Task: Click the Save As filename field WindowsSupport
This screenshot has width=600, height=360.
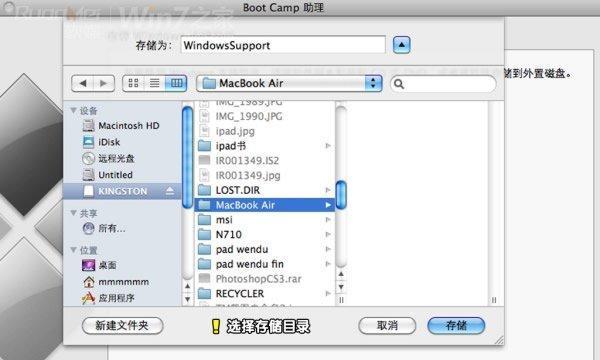Action: pos(283,45)
